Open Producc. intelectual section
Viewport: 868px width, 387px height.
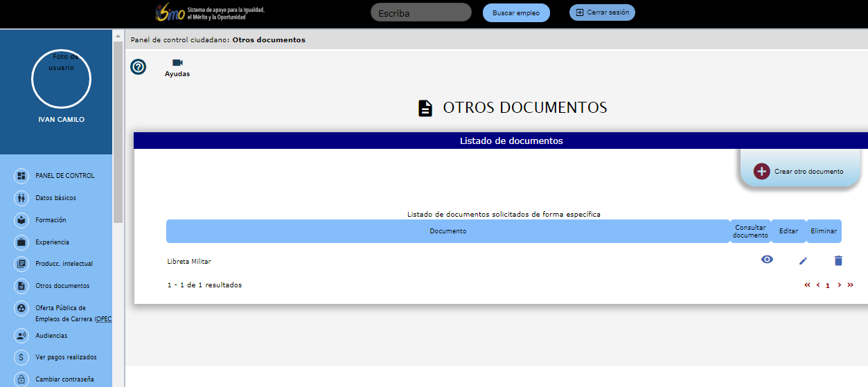(x=64, y=264)
